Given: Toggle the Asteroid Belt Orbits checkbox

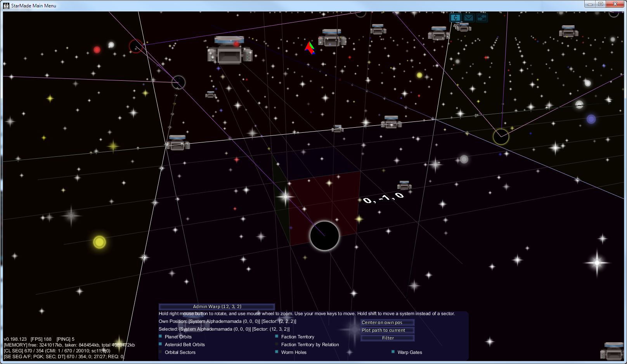Looking at the screenshot, I should coord(160,344).
